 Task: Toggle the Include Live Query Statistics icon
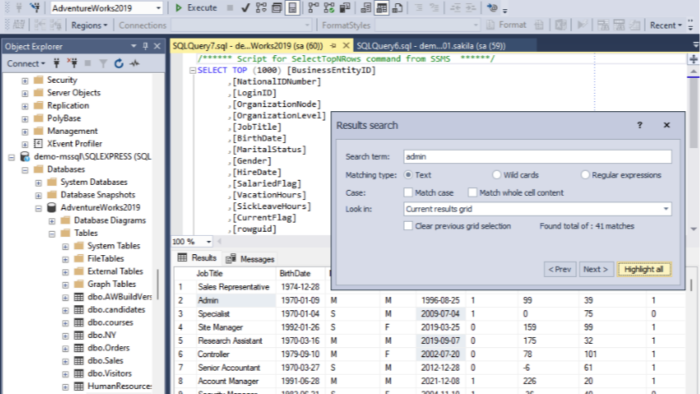click(329, 8)
